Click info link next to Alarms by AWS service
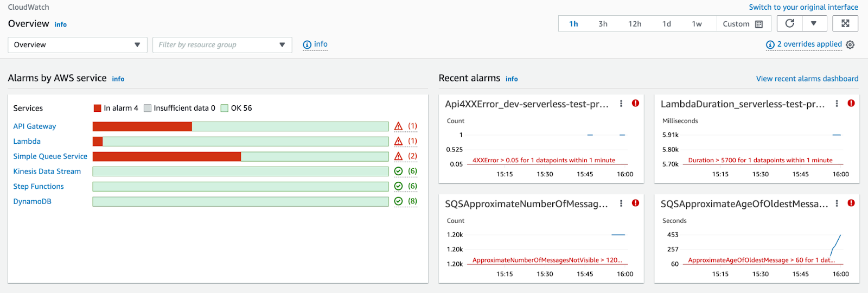Viewport: 868px width, 293px height. click(x=118, y=79)
